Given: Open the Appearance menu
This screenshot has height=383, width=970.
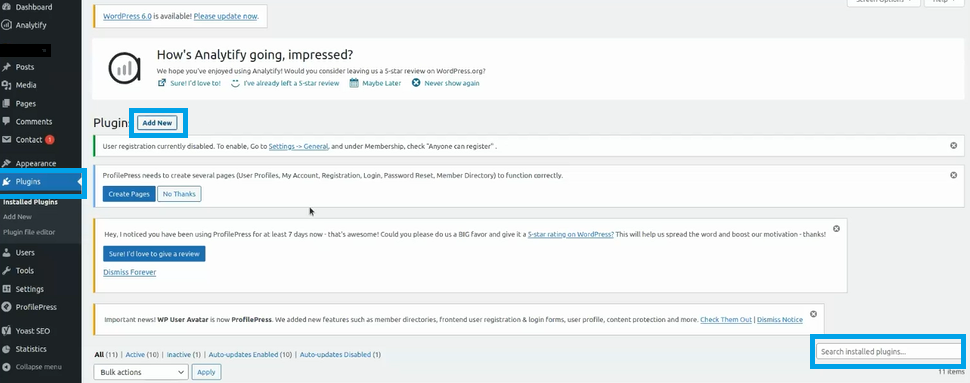Looking at the screenshot, I should [36, 163].
